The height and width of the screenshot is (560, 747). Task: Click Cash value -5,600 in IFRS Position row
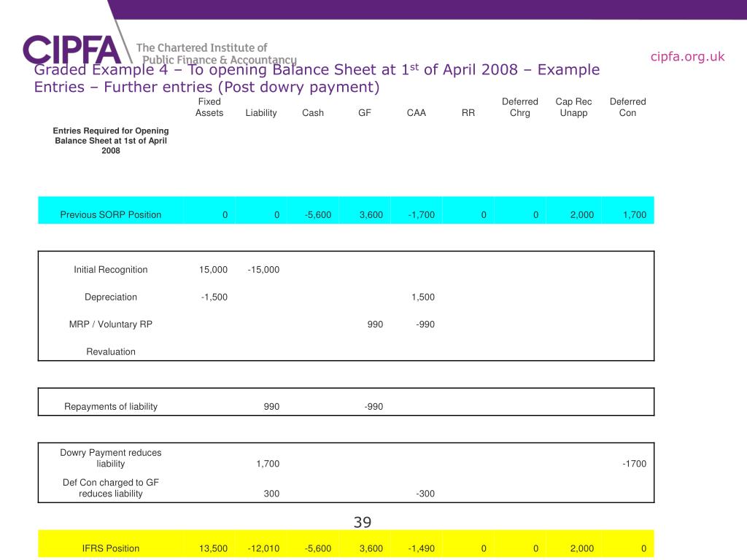(x=318, y=548)
